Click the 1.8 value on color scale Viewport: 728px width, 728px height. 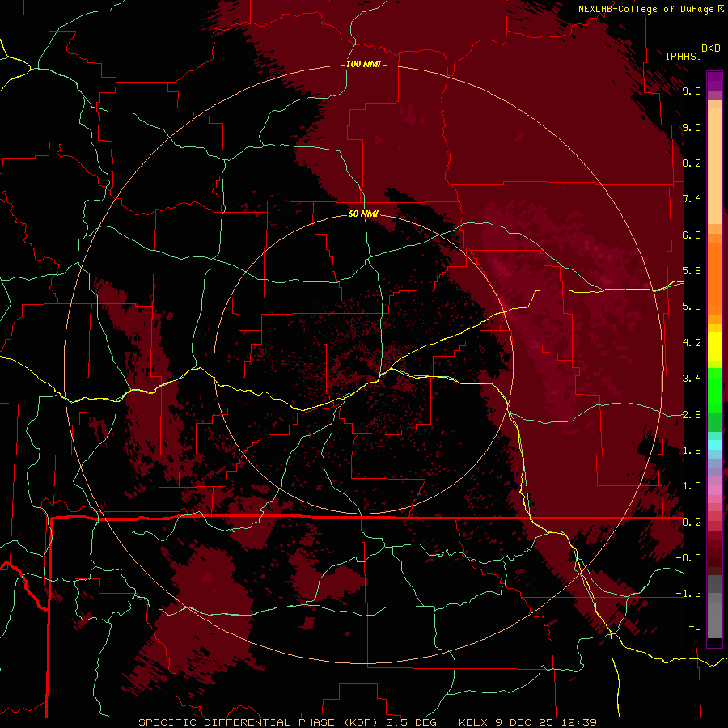tap(692, 451)
